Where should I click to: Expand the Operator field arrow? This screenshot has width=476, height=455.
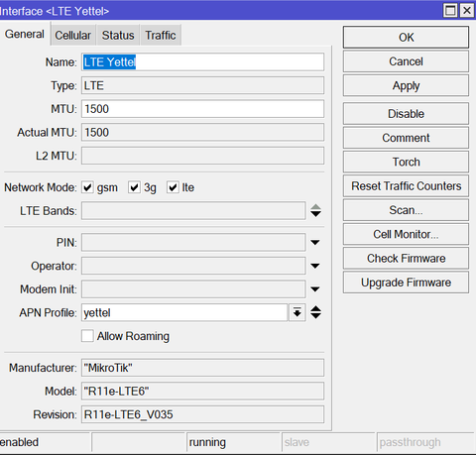[315, 266]
